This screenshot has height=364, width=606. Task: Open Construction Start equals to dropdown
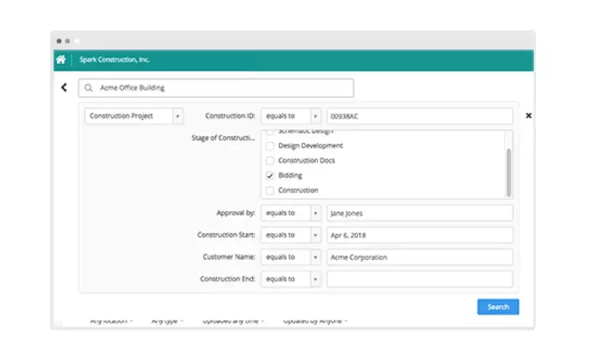[291, 235]
